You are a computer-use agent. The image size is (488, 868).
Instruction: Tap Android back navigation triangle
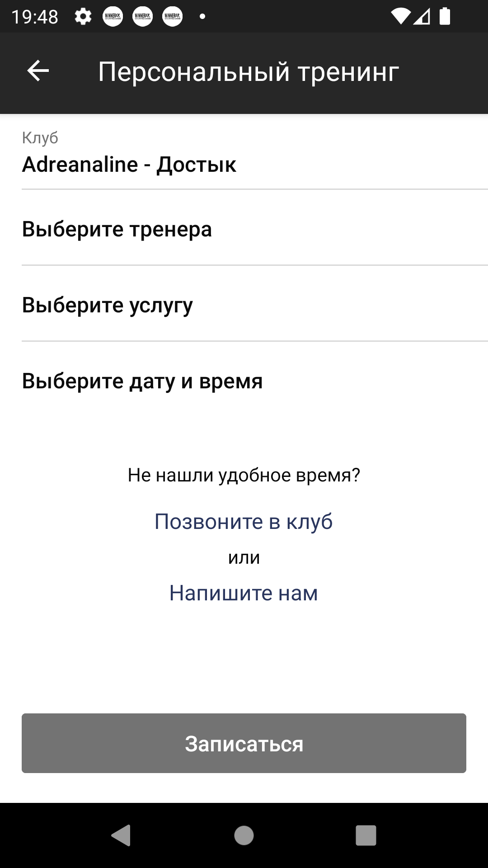click(121, 835)
